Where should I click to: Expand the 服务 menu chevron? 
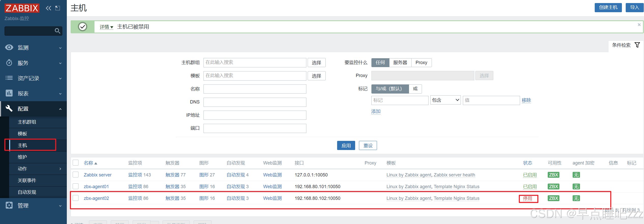click(60, 63)
